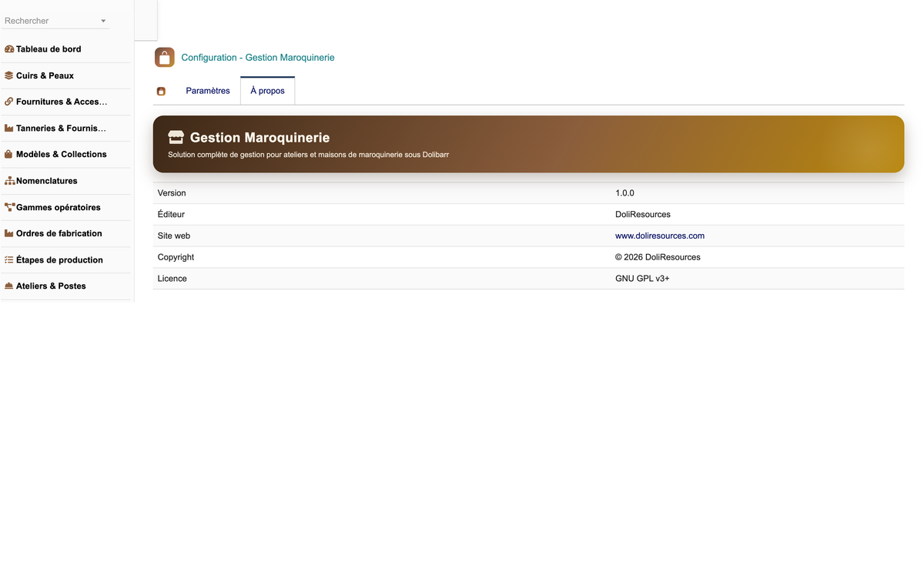This screenshot has height=572, width=924.
Task: Click the Licence row label
Action: click(x=172, y=279)
